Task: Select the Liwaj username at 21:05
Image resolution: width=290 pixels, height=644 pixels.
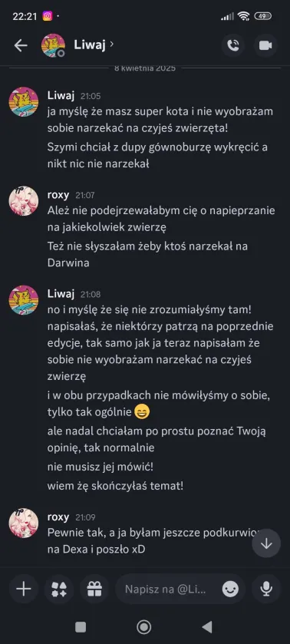Action: click(x=61, y=96)
